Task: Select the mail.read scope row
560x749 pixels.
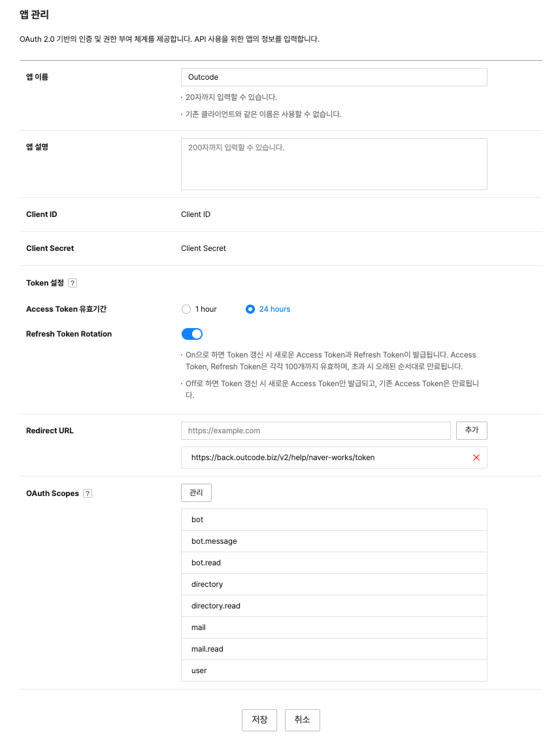Action: [x=334, y=649]
